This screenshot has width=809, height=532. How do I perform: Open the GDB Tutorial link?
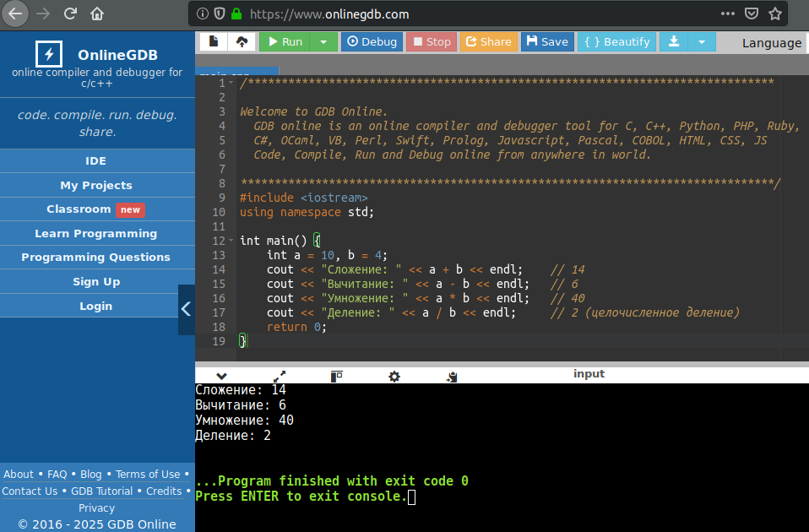click(x=101, y=491)
